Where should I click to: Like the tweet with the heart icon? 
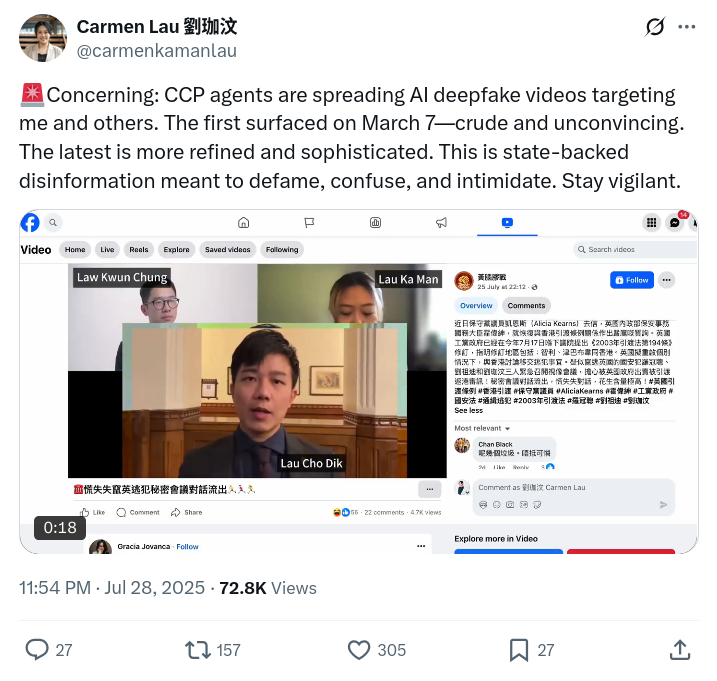pos(359,650)
